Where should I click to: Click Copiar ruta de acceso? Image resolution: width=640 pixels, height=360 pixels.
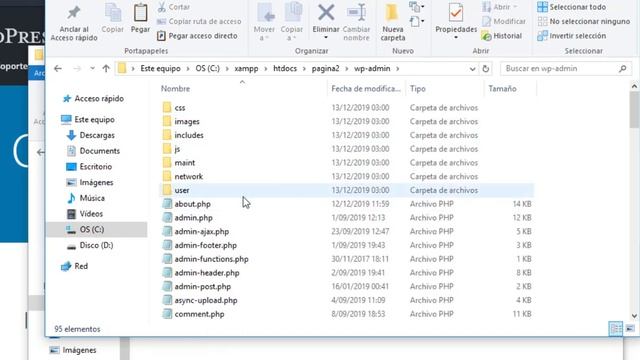pos(199,21)
